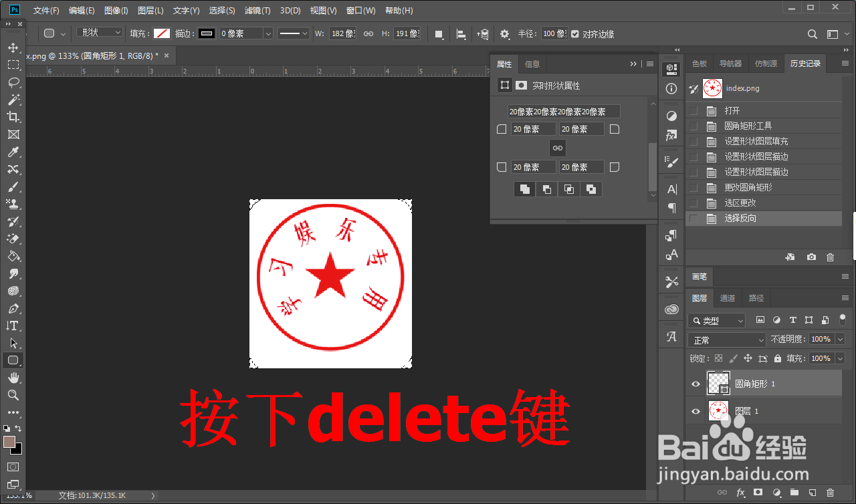Switch to the 信息 tab
856x504 pixels.
[x=532, y=64]
